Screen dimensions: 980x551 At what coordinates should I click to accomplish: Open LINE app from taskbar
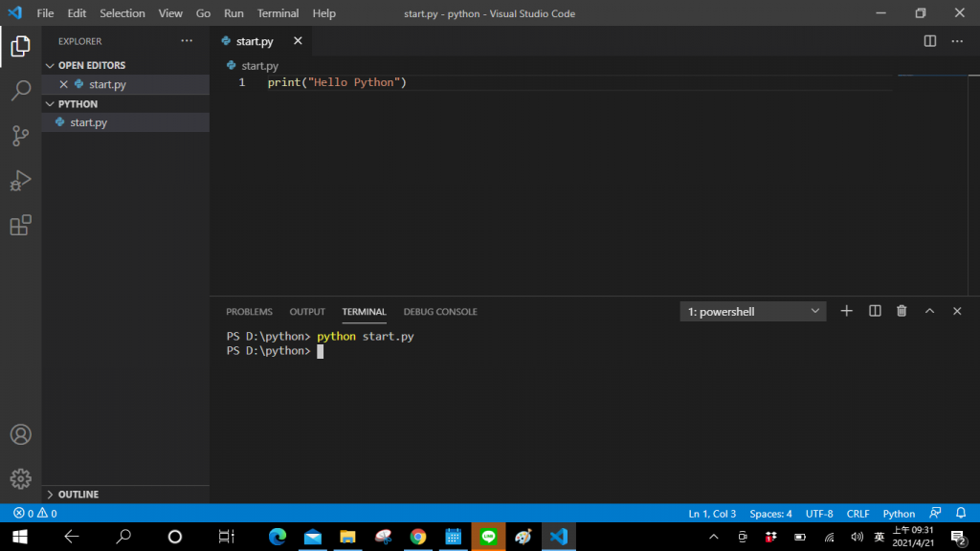[x=488, y=537]
